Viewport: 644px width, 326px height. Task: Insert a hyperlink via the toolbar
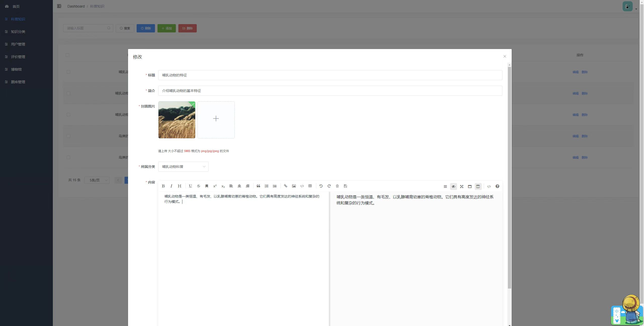pos(286,186)
